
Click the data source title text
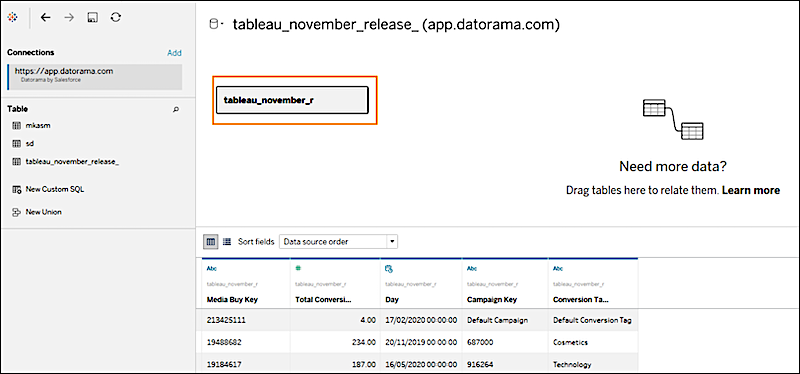pos(396,25)
